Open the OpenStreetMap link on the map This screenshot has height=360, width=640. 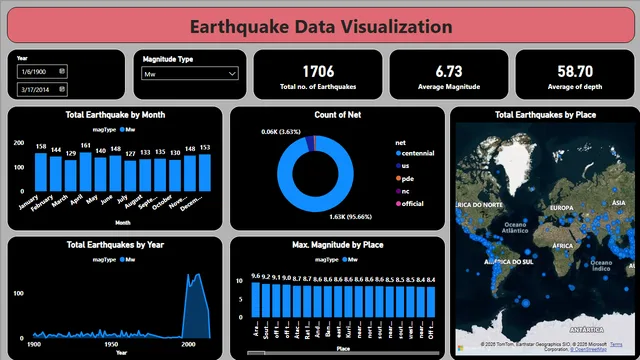tap(588, 349)
